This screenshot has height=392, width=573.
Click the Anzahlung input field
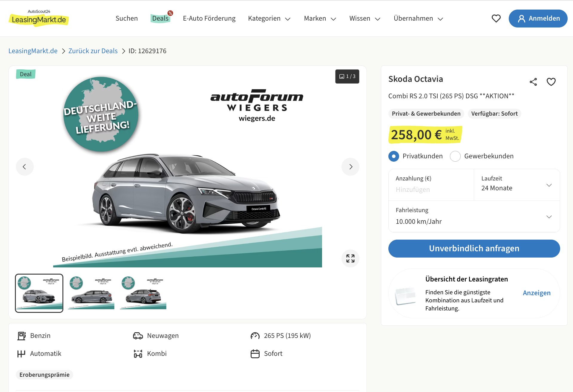point(430,189)
